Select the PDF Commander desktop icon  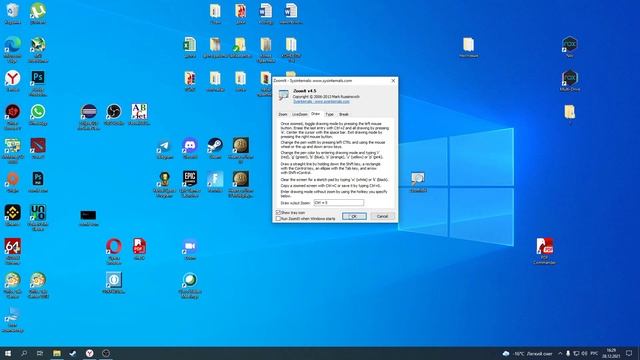[x=544, y=251]
